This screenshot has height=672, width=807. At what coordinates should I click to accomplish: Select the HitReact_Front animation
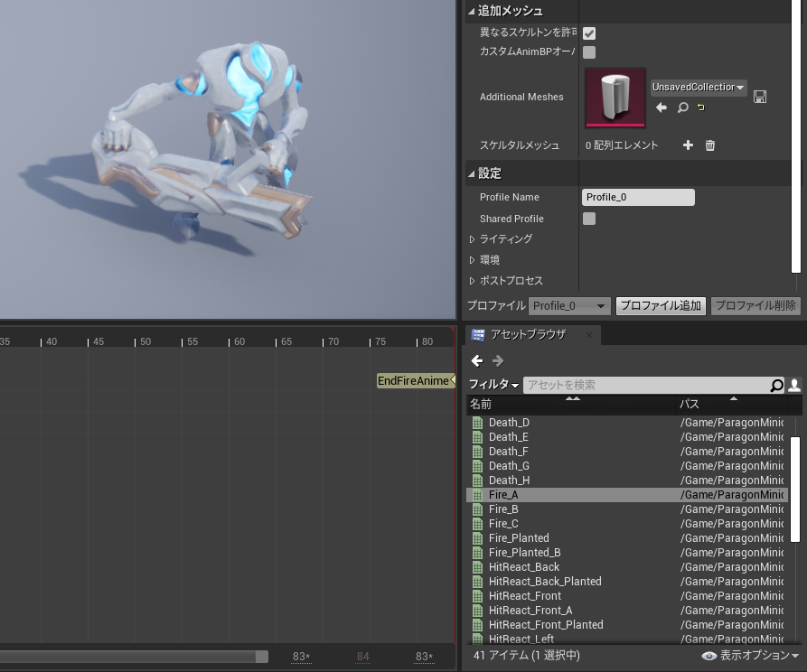coord(627,596)
